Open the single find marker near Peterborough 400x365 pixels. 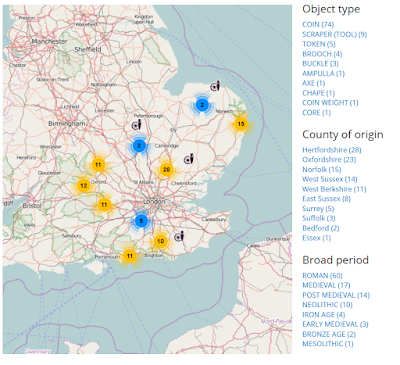[137, 125]
